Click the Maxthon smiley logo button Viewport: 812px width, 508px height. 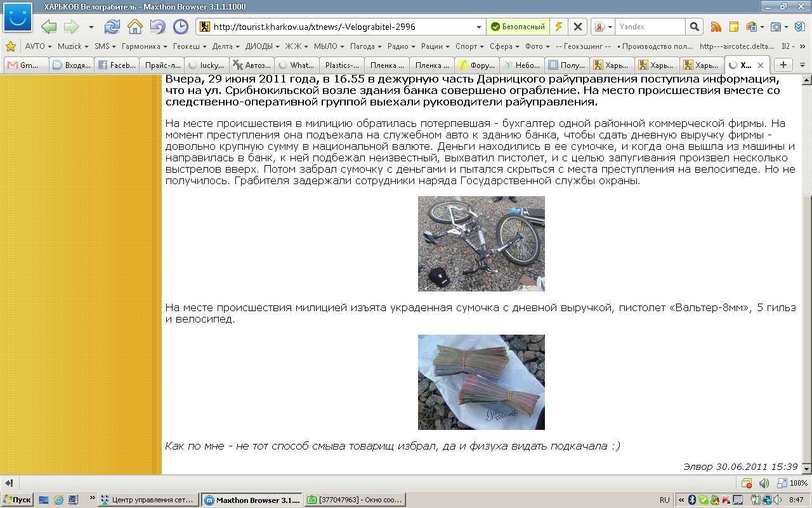click(x=17, y=17)
